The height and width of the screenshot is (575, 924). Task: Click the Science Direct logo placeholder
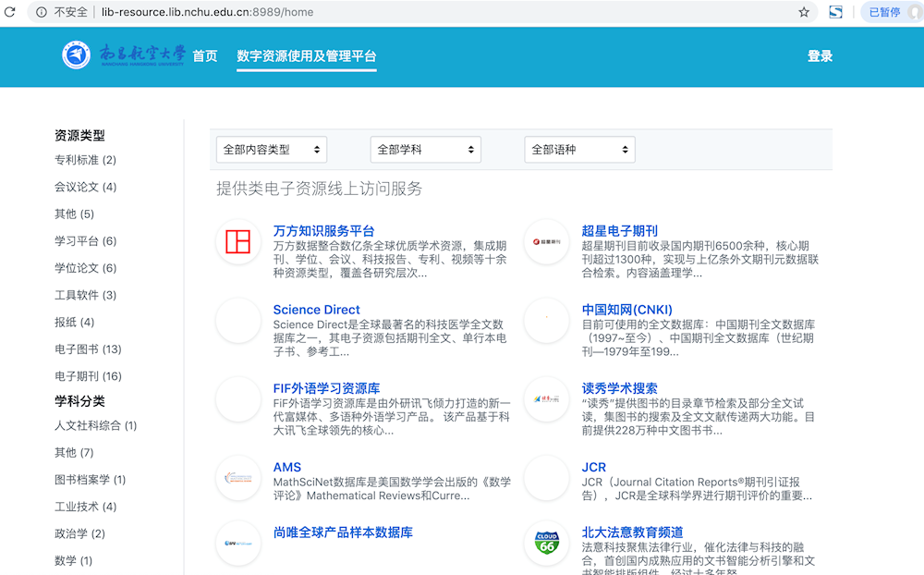coord(238,320)
